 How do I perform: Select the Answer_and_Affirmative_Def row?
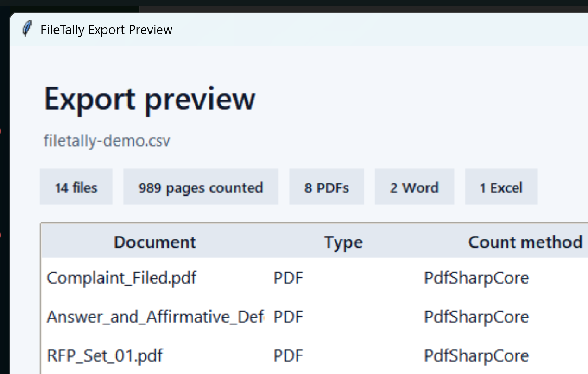(x=155, y=317)
